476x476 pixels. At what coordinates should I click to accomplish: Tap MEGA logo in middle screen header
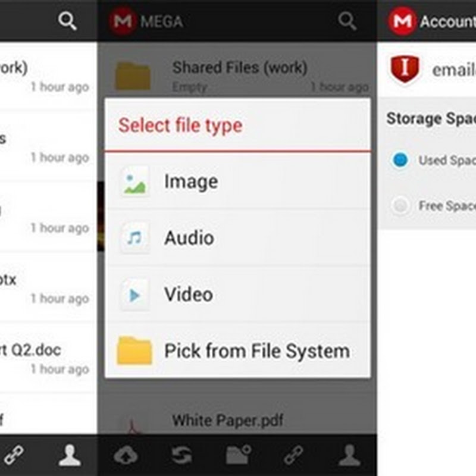point(123,21)
